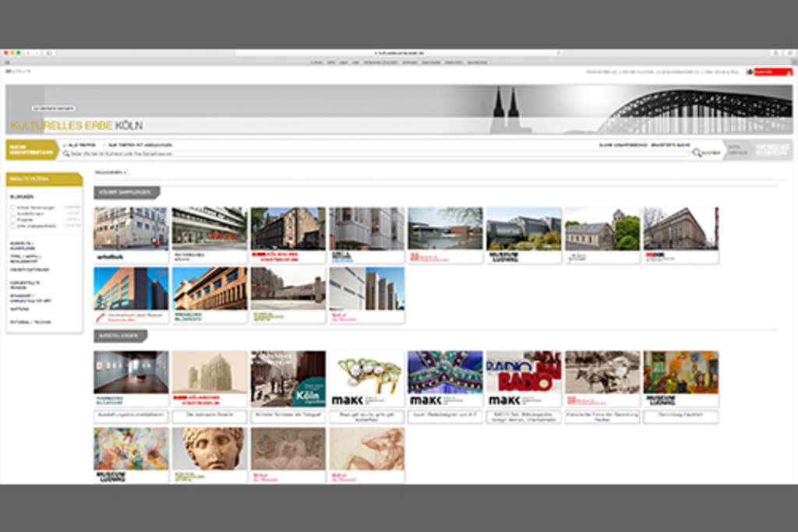This screenshot has width=798, height=532.
Task: Enable the Ausstellungen filter checkbox
Action: (12, 213)
